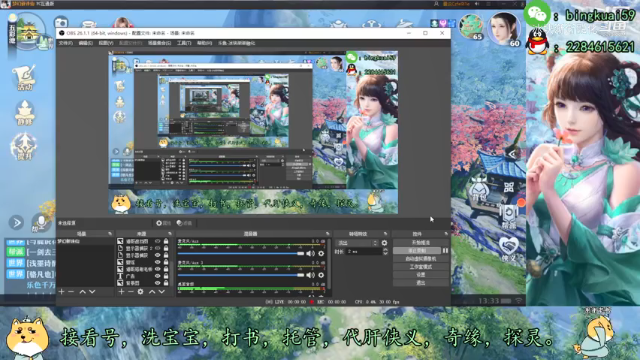Click the 开始推流 start streaming button
Image resolution: width=640 pixels, height=360 pixels.
click(x=421, y=243)
